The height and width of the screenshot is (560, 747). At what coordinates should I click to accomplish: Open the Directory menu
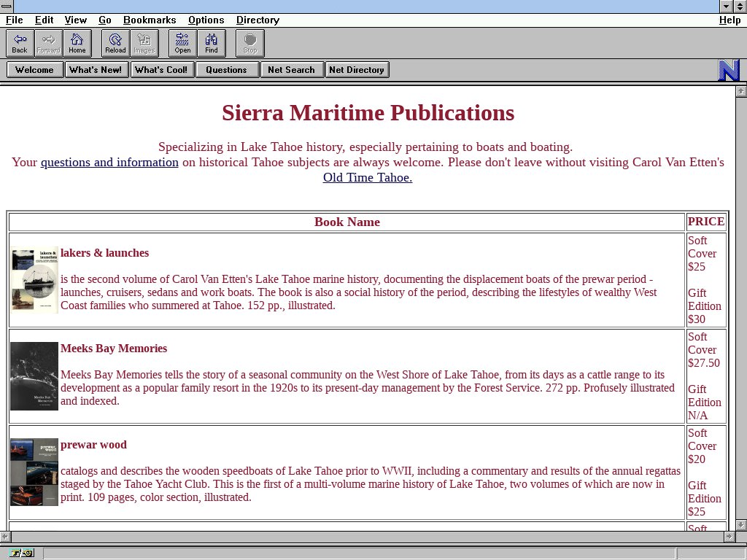[x=258, y=20]
